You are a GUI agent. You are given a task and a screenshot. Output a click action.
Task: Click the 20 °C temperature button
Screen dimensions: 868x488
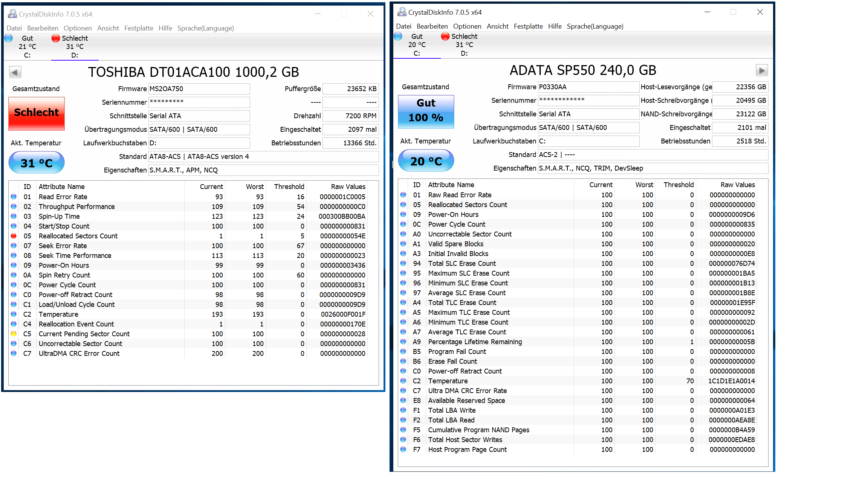point(426,161)
